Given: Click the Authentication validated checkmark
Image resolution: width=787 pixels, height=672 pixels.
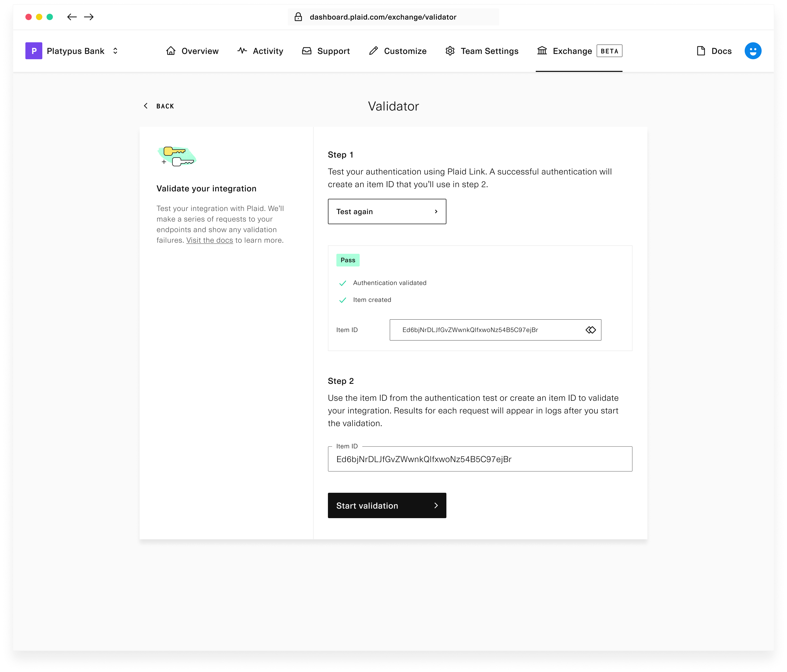Looking at the screenshot, I should tap(343, 283).
